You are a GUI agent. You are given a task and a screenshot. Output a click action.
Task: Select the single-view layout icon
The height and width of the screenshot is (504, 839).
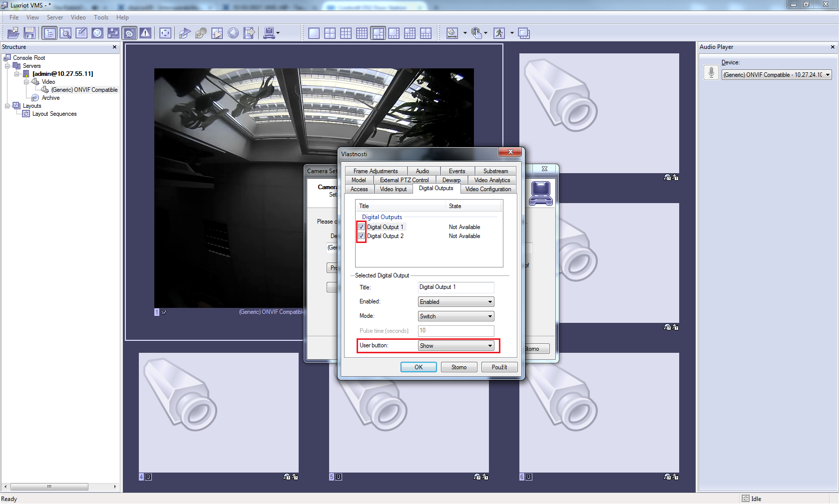(314, 33)
